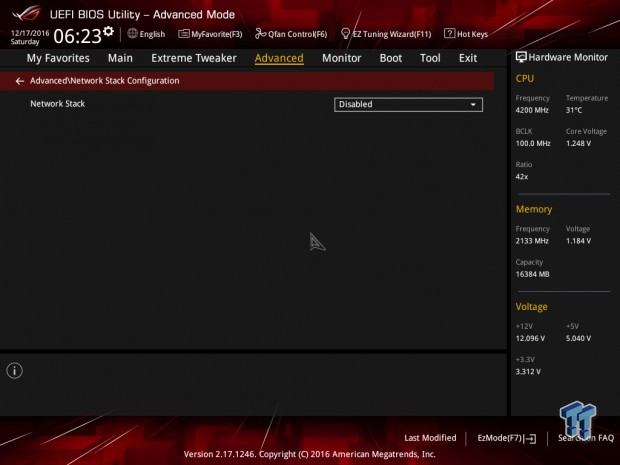Open the Extreme Tweaker tab

coord(194,58)
